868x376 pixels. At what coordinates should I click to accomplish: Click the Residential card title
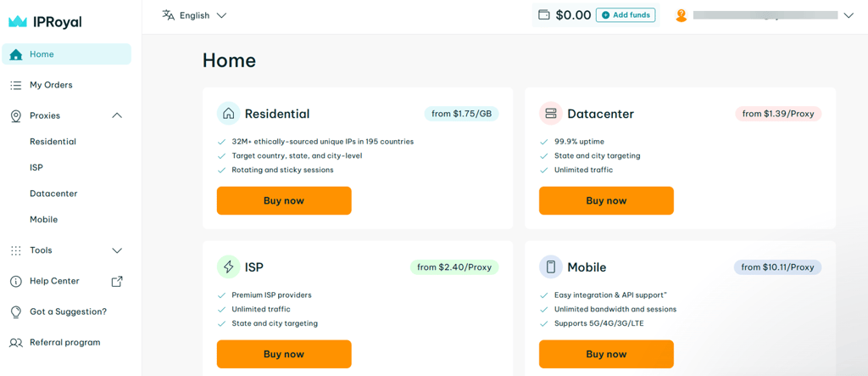point(277,115)
